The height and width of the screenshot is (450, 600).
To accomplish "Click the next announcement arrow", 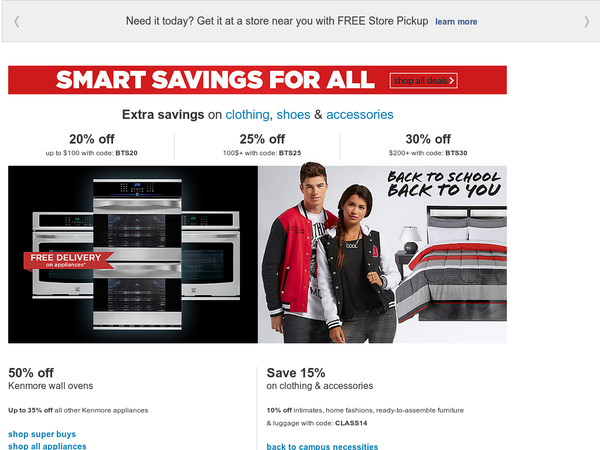I will (587, 21).
